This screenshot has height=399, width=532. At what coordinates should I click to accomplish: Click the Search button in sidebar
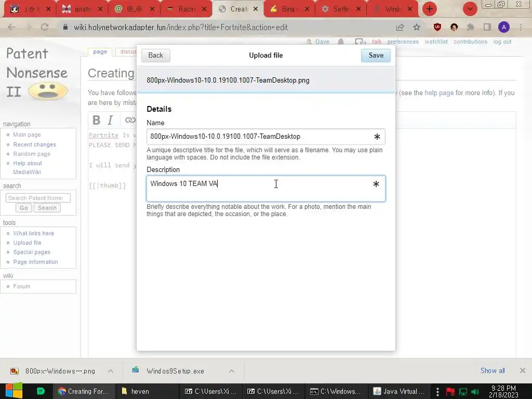coord(47,208)
